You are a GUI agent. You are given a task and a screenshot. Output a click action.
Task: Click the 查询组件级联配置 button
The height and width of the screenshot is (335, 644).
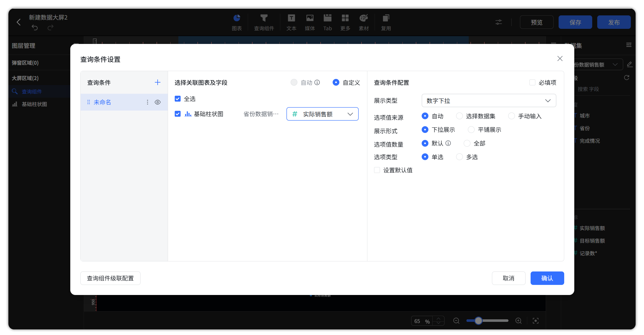pos(110,278)
